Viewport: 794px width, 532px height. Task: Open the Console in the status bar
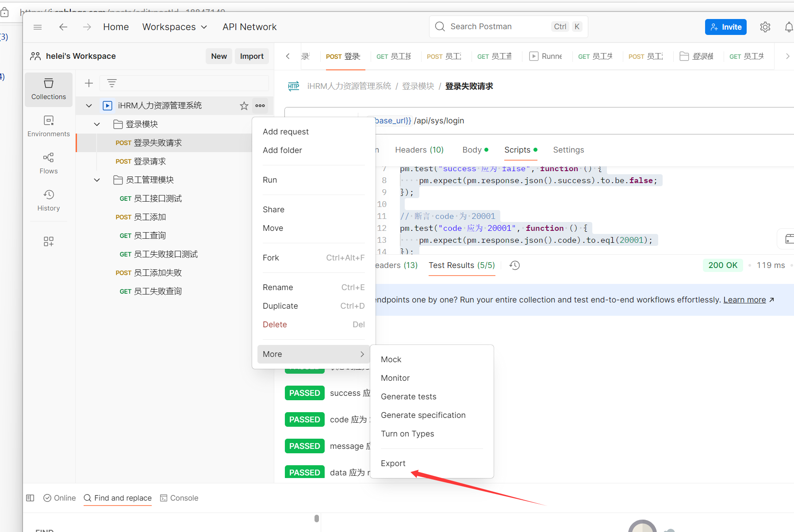tap(179, 498)
